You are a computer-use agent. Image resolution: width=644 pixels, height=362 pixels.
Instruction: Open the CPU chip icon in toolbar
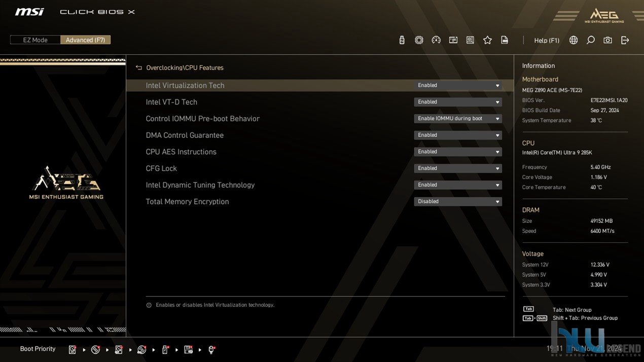tap(419, 40)
